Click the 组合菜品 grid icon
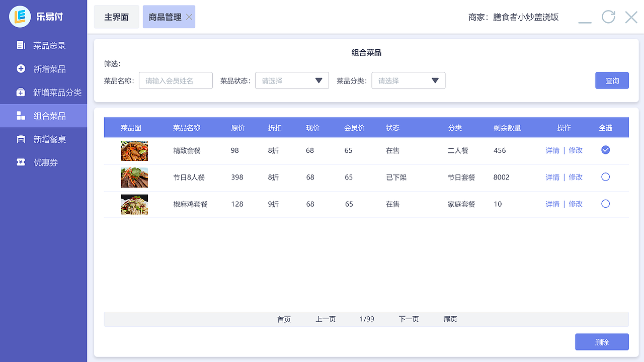The width and height of the screenshot is (644, 362). coord(21,115)
